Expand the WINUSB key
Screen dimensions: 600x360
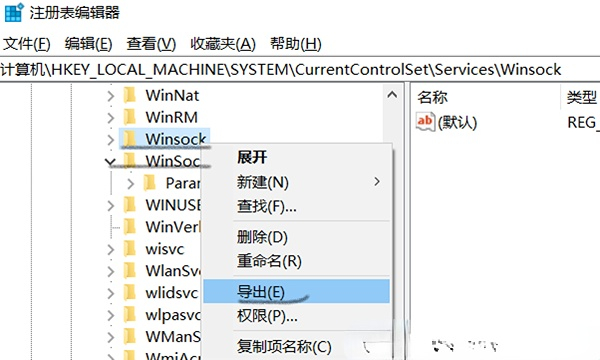[x=111, y=205]
